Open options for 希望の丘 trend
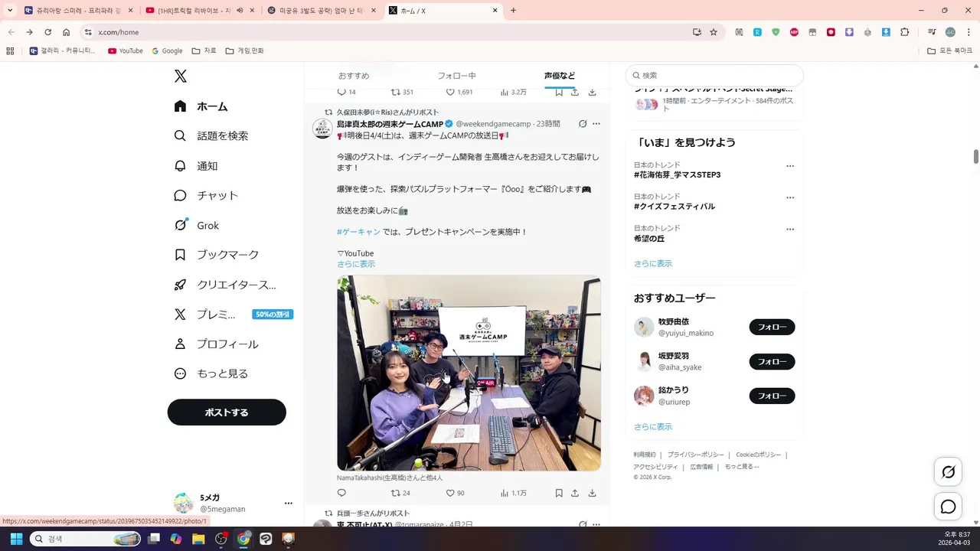 pos(790,229)
